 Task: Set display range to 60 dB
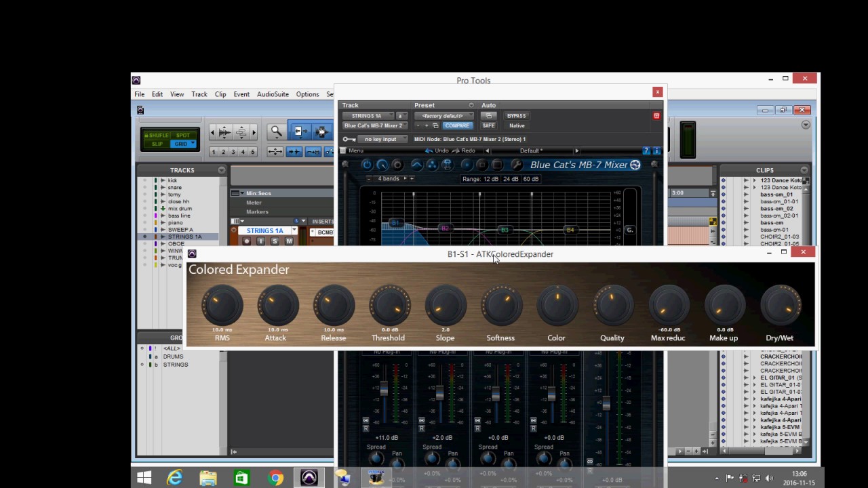click(x=530, y=179)
